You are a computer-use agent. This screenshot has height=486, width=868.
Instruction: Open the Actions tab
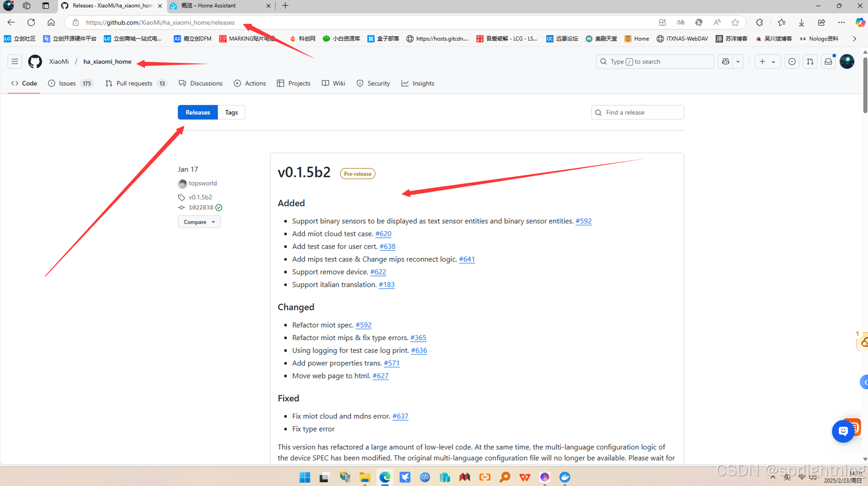point(250,83)
